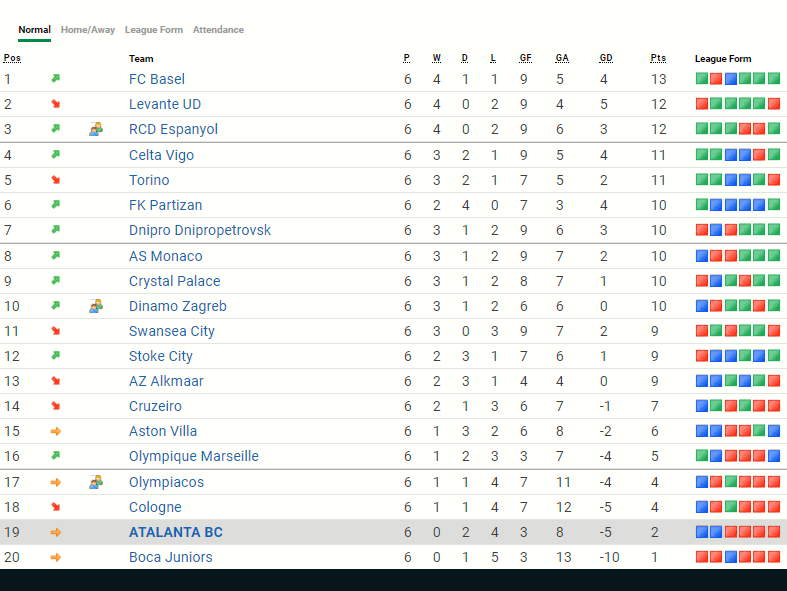Screen dimensions: 787x591
Task: Open the Celta Vigo team link
Action: point(161,155)
